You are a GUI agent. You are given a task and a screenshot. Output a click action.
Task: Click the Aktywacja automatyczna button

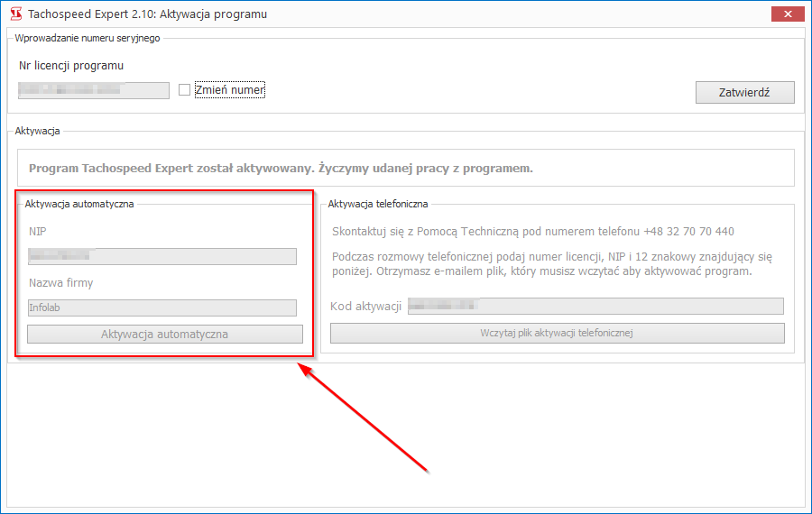[165, 335]
